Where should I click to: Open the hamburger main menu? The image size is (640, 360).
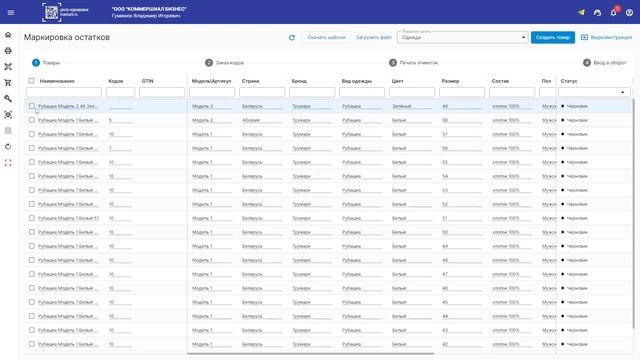11,13
